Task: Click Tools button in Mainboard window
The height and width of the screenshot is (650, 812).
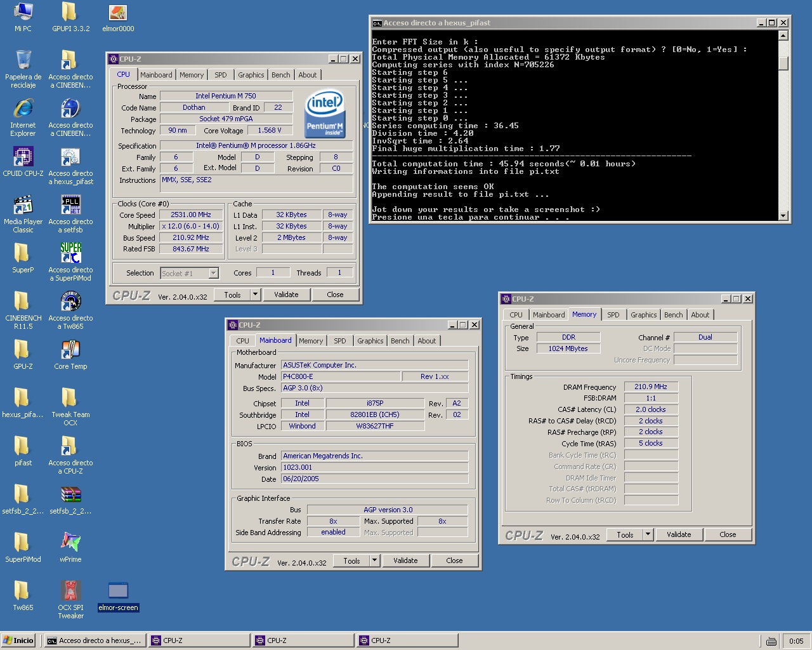Action: point(351,560)
